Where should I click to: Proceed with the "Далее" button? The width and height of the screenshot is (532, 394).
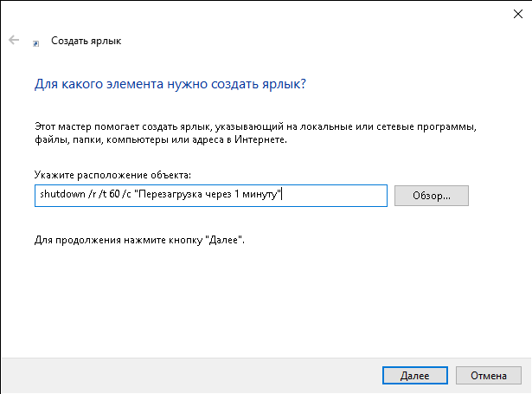click(x=414, y=377)
